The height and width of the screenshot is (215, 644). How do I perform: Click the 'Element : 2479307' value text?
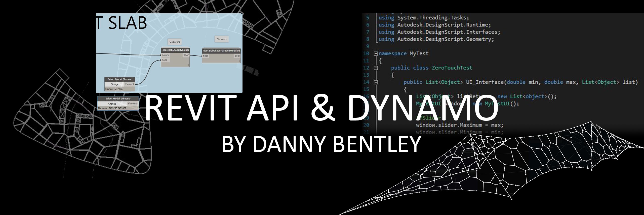click(114, 89)
